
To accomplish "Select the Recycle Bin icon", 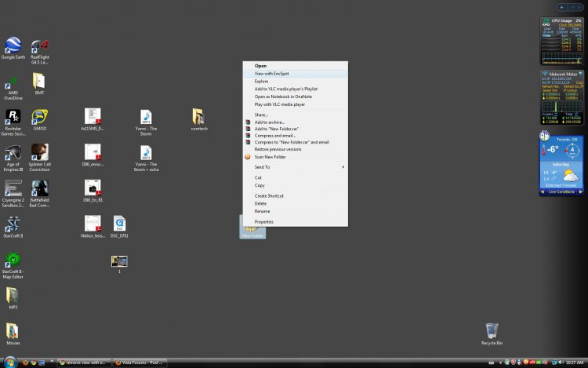I will tap(492, 333).
